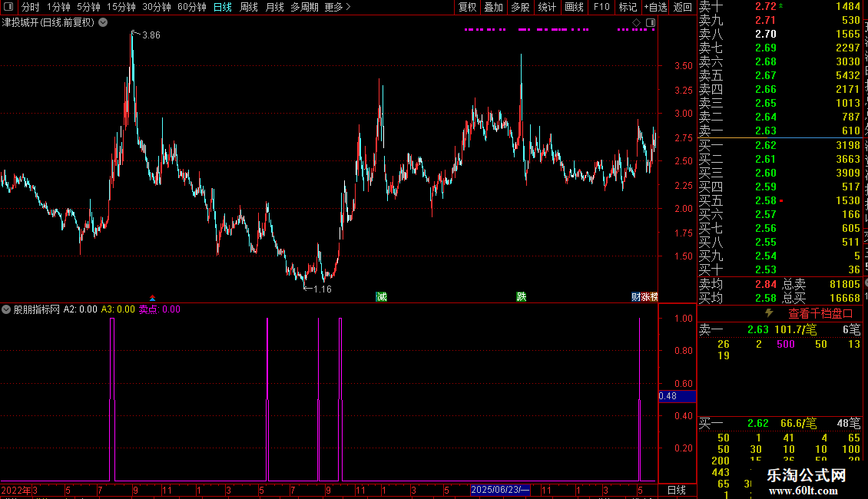Select the 卖一 quote row at 2.63
This screenshot has width=868, height=499.
(780, 131)
